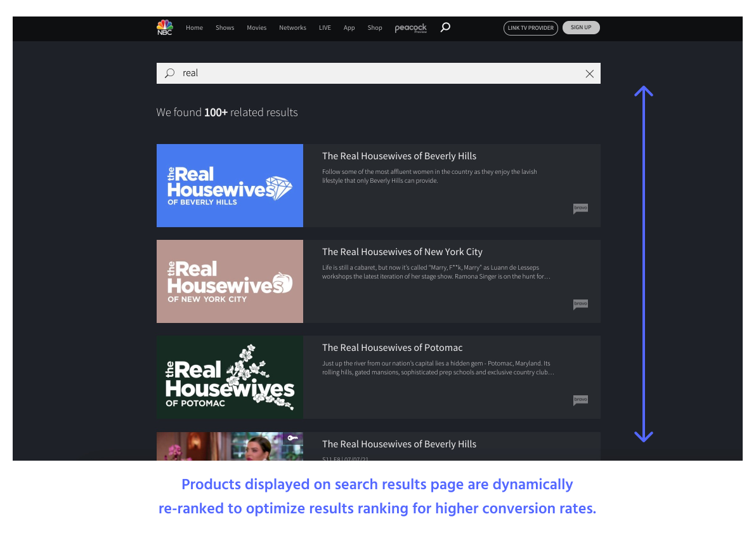Open Networks in the top nav
The image size is (756, 533).
(292, 28)
